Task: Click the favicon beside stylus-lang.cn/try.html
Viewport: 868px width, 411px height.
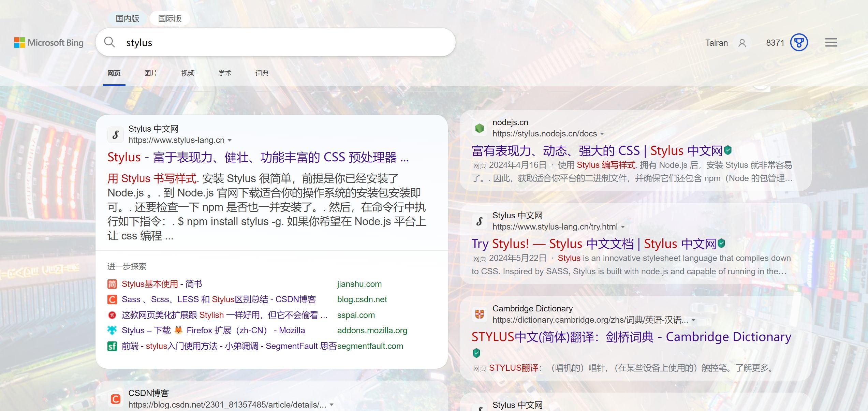Action: click(480, 221)
